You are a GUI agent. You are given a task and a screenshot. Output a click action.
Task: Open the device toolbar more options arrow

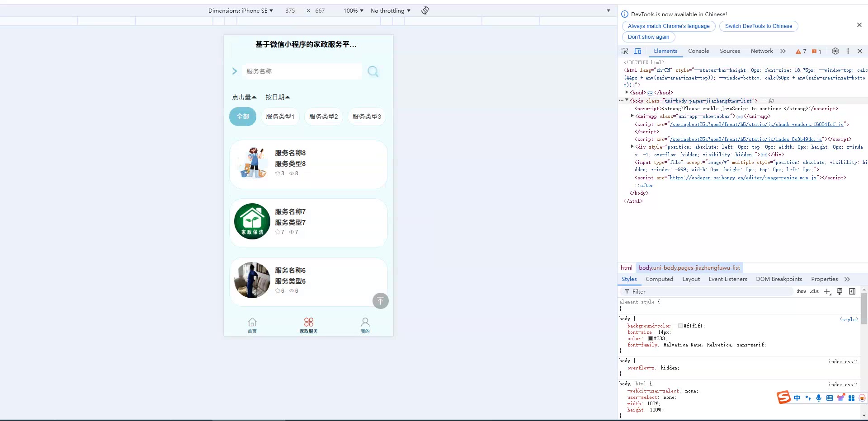[609, 10]
